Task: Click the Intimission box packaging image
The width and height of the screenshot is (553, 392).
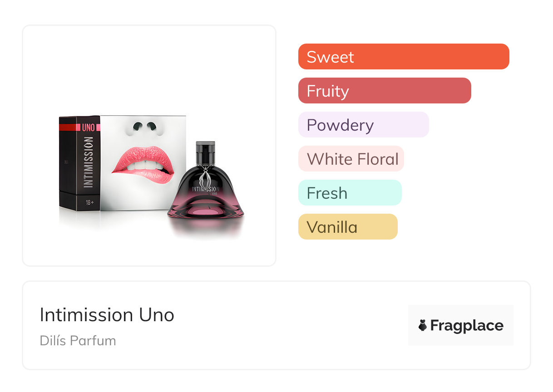Action: pyautogui.click(x=123, y=163)
